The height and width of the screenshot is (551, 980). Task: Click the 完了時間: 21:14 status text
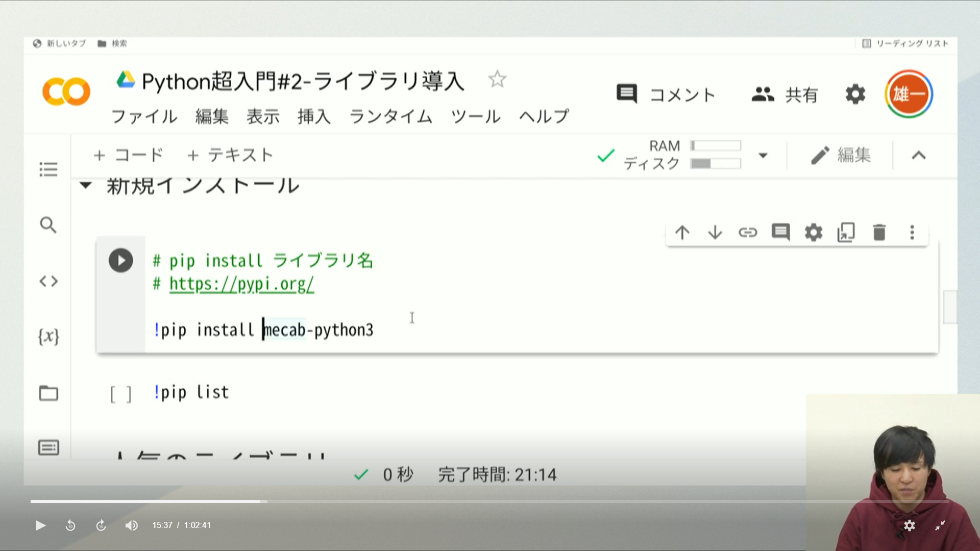pos(497,475)
